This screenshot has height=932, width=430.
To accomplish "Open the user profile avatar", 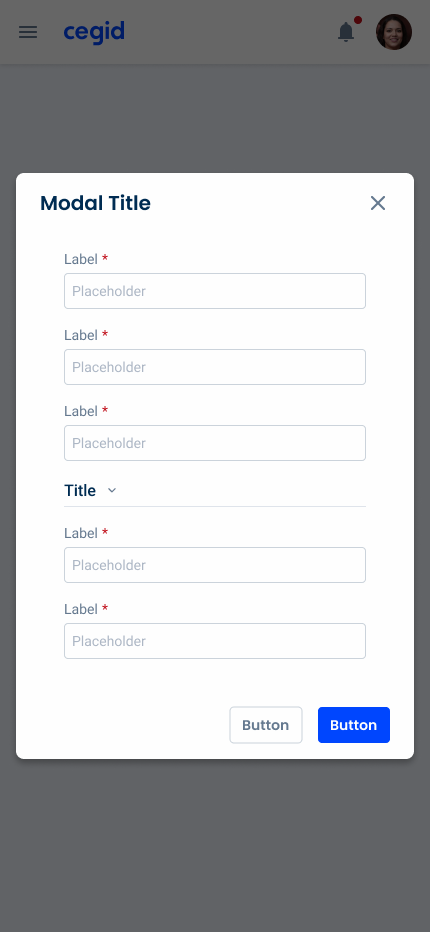I will (394, 32).
